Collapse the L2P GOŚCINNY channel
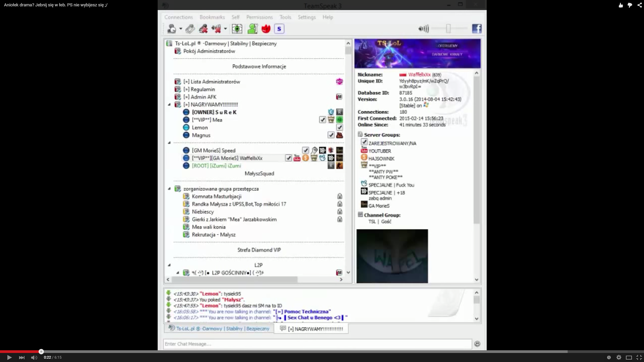This screenshot has width=644, height=362. [178, 273]
